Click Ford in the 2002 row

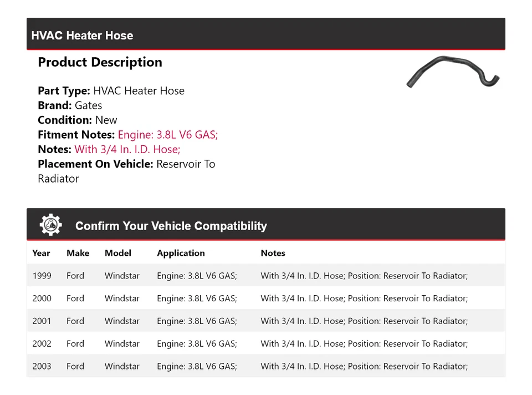(75, 344)
